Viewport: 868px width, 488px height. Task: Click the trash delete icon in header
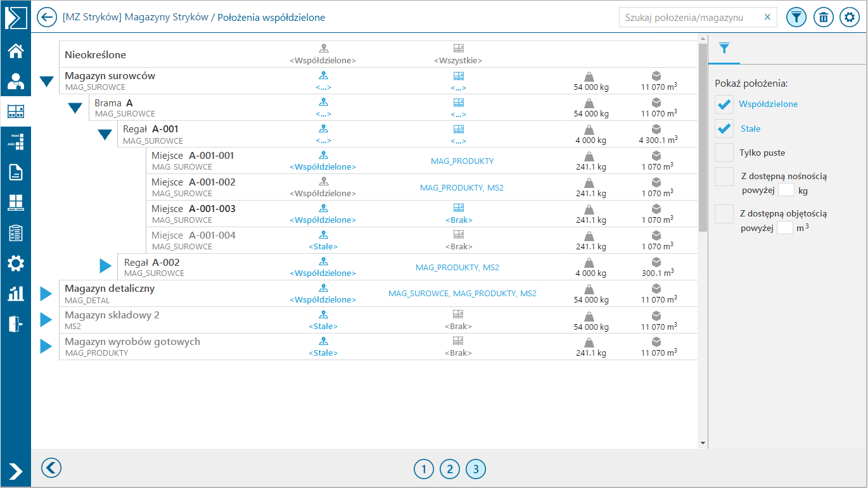tap(823, 17)
